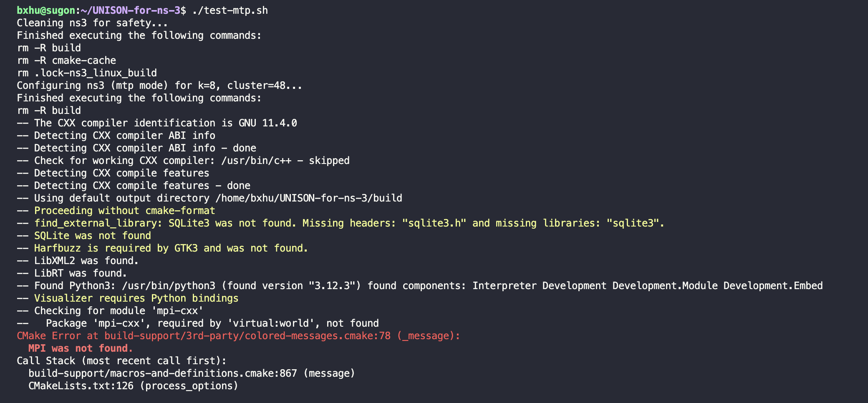Click the /usr/bin/python3 path text
868x403 pixels.
169,286
